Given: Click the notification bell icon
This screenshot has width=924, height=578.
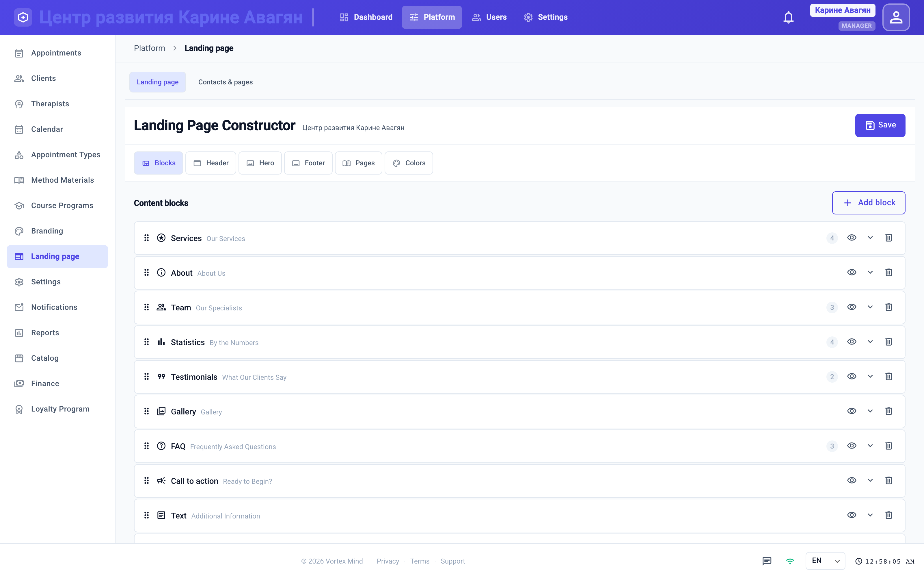Looking at the screenshot, I should [x=789, y=17].
